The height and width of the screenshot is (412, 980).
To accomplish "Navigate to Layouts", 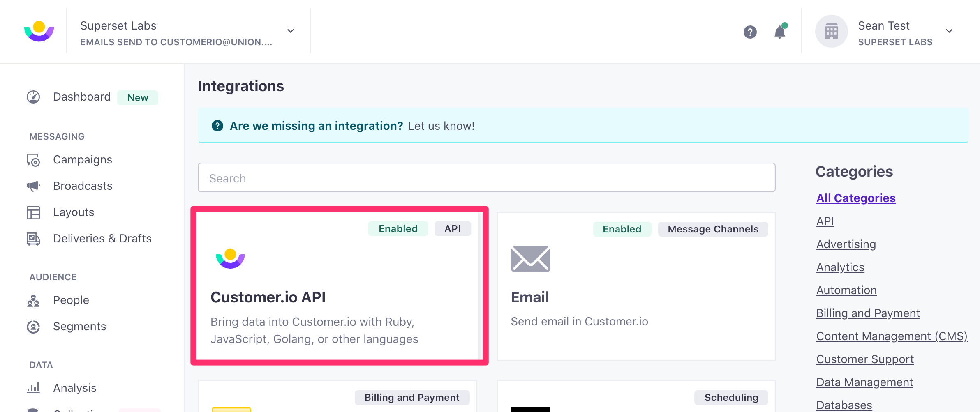I will pos(74,212).
